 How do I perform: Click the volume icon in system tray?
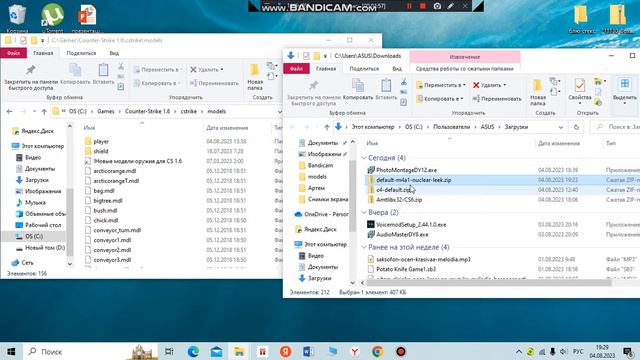coord(564,351)
